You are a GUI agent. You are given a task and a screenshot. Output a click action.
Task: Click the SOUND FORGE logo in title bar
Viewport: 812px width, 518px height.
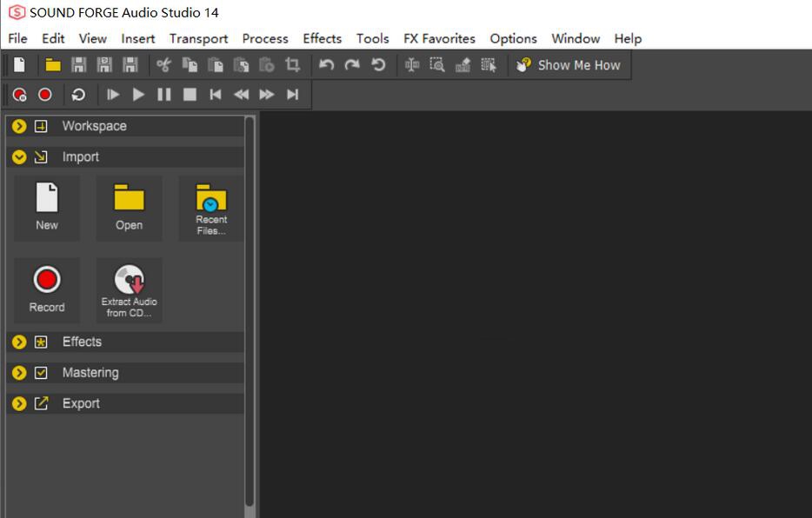point(17,12)
